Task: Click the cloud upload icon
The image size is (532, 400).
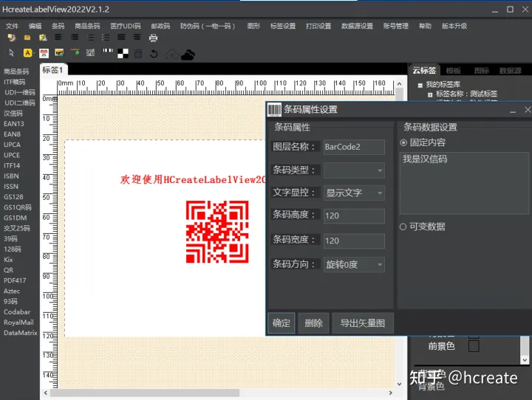Action: coord(172,55)
